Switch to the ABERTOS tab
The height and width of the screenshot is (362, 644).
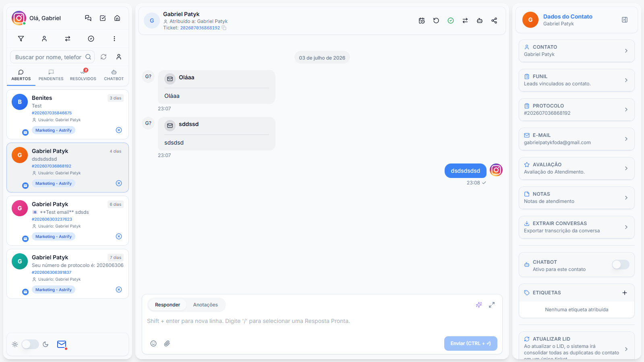[21, 75]
